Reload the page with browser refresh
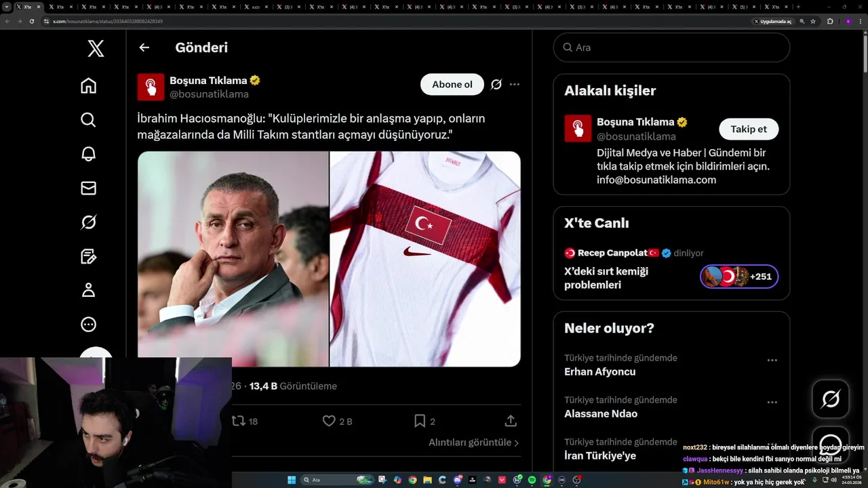Image resolution: width=868 pixels, height=488 pixels. tap(32, 21)
